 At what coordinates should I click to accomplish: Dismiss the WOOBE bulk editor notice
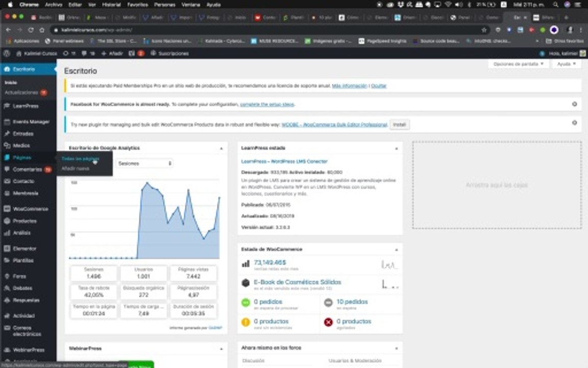(574, 123)
